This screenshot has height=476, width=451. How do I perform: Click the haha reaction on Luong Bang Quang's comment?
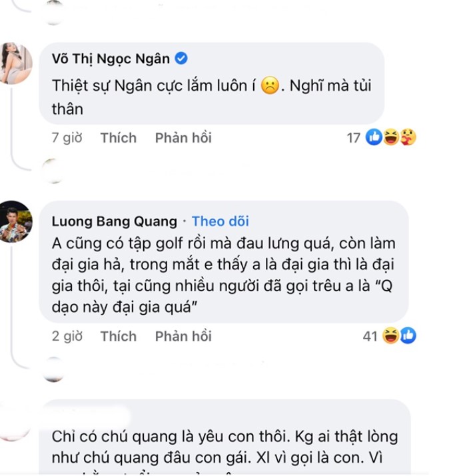[x=391, y=336]
